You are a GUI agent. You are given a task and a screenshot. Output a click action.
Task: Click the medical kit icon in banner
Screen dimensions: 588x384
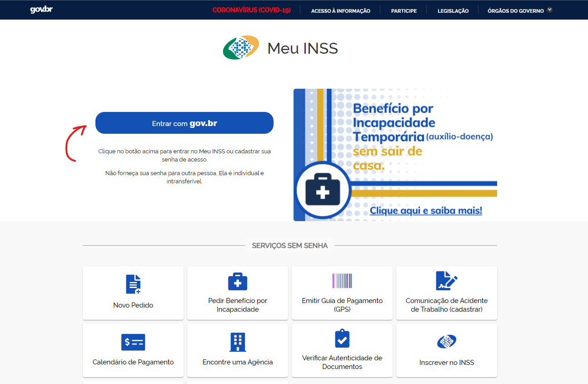323,190
